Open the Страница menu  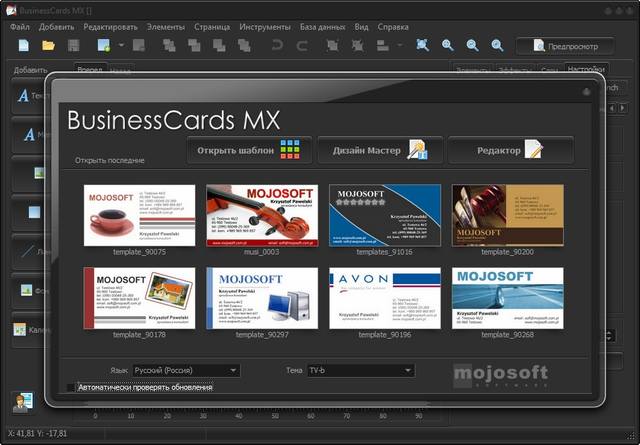[x=212, y=27]
